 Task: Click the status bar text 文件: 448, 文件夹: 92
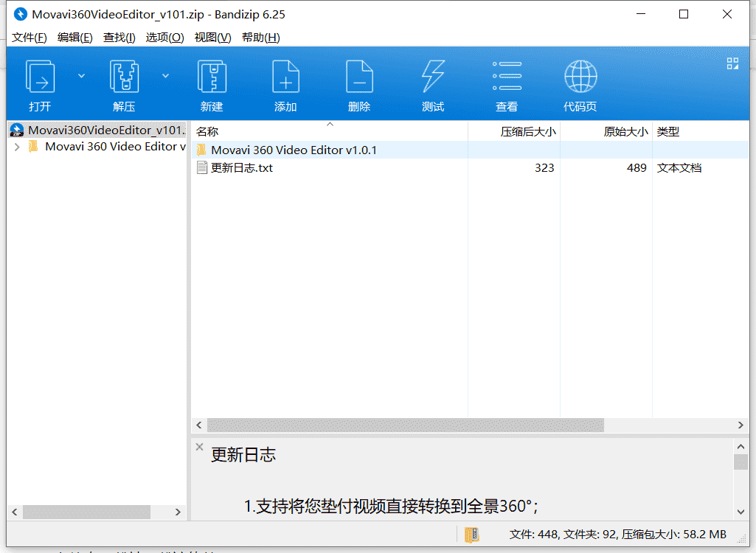point(563,534)
